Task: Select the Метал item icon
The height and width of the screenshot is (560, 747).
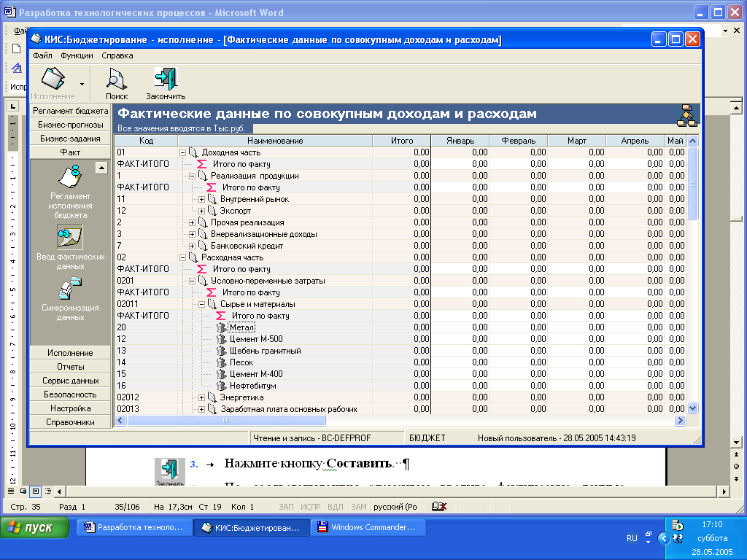Action: (x=221, y=327)
